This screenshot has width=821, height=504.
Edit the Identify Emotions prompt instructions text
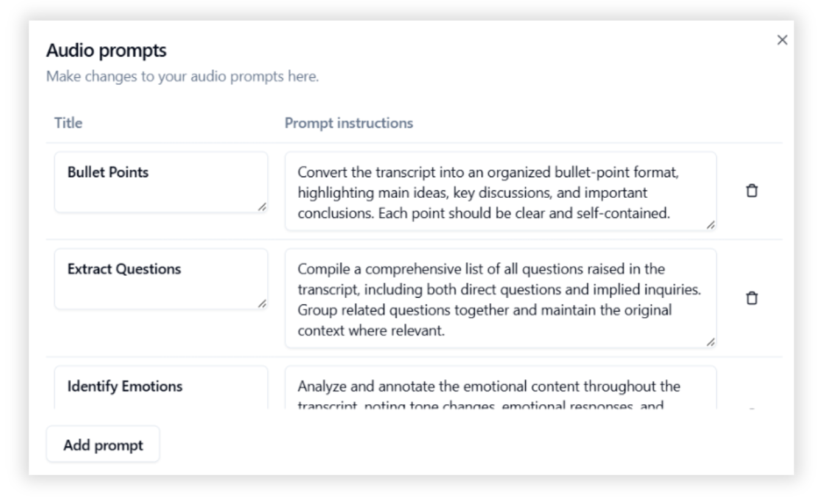[501, 387]
